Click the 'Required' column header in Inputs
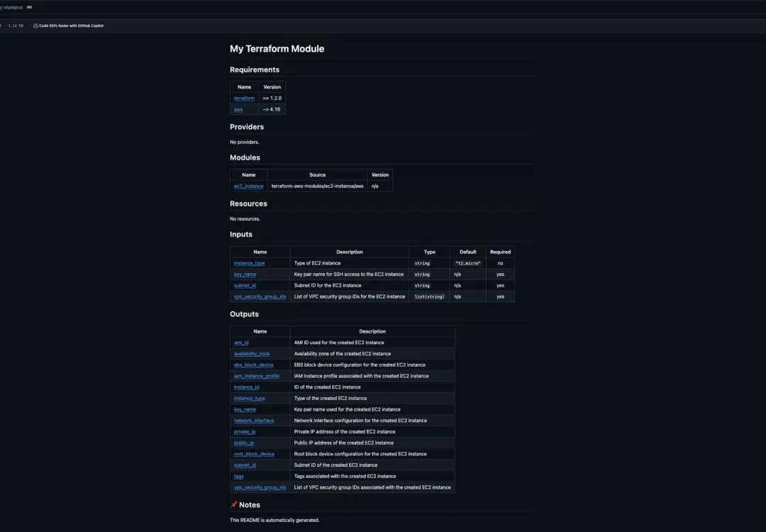Image resolution: width=766 pixels, height=532 pixels. (x=500, y=252)
